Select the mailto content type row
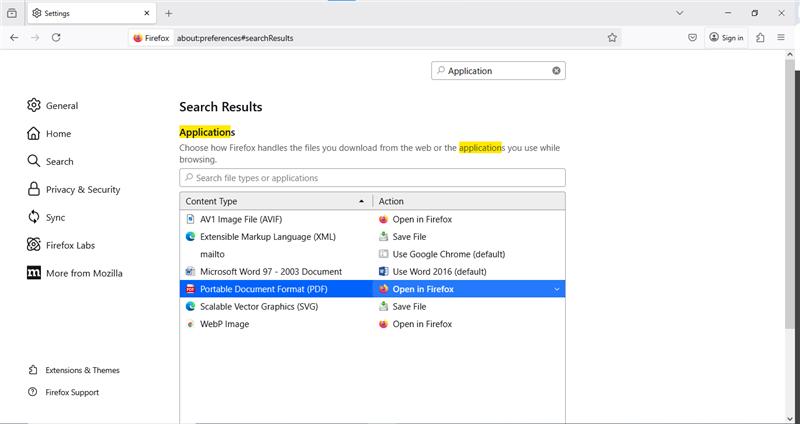 coord(372,254)
